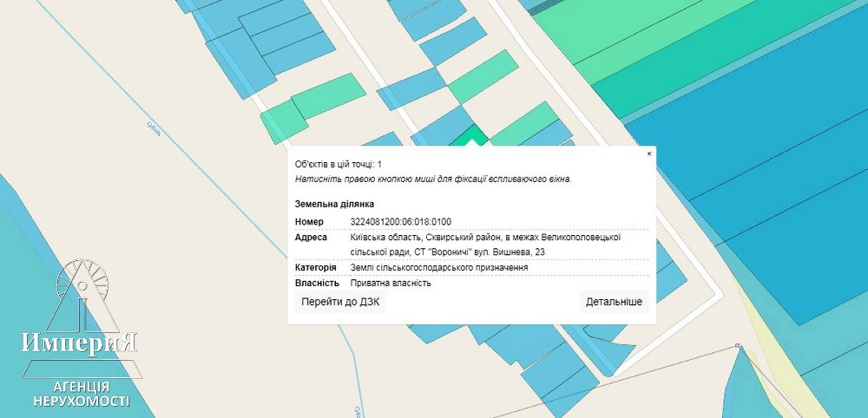Open details via 'Детальніше' button

(614, 302)
